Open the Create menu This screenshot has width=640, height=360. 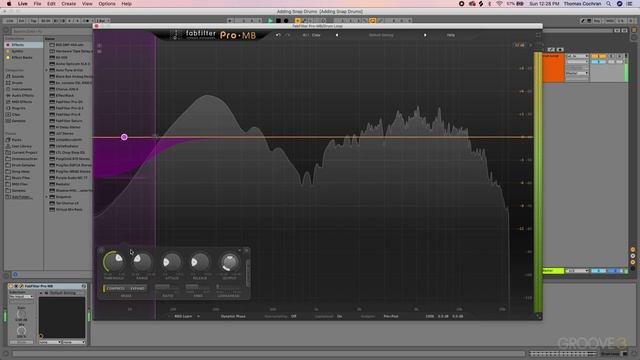click(69, 4)
